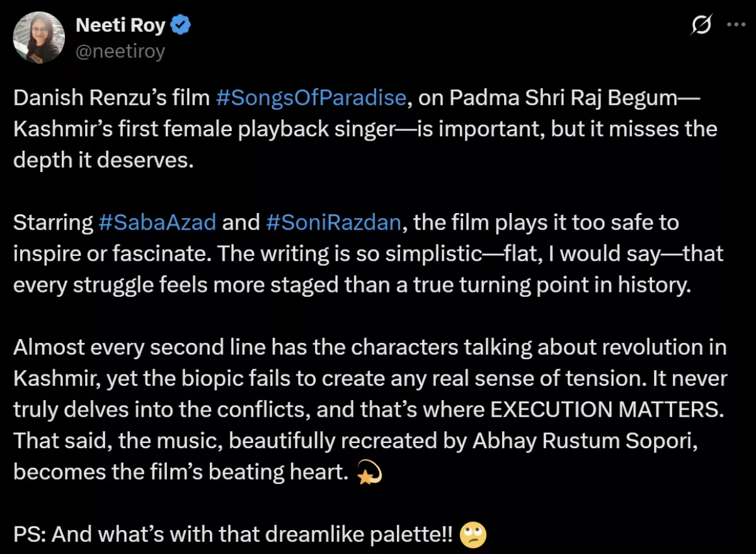Screen dimensions: 756x554
Task: Click the text Danish Renzu's film
Action: click(112, 98)
